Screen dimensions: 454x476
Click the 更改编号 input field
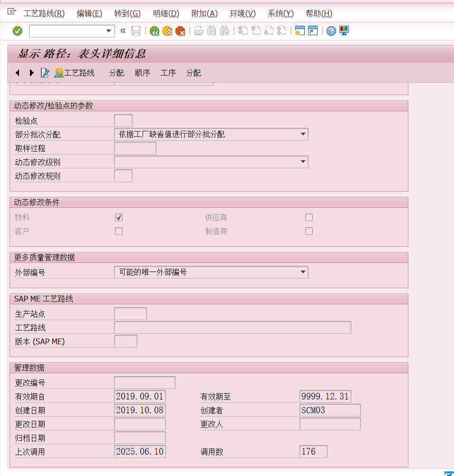click(x=145, y=382)
